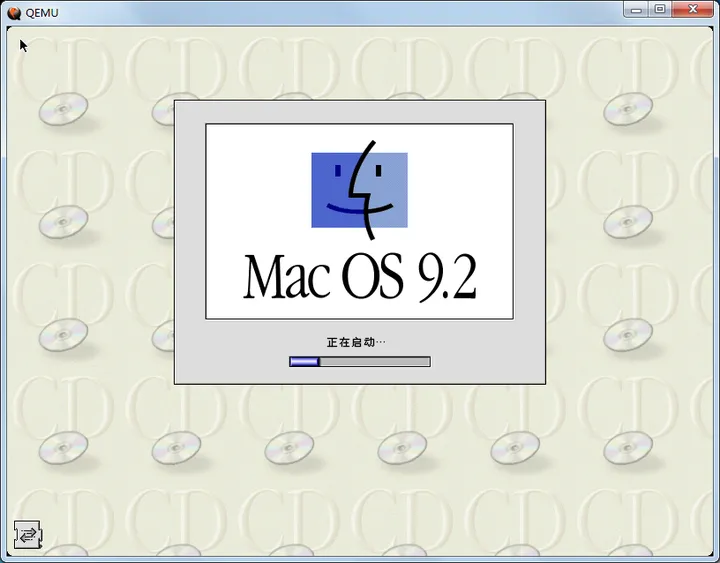
Task: Click the Finder face logo on splash screen
Action: [x=360, y=190]
